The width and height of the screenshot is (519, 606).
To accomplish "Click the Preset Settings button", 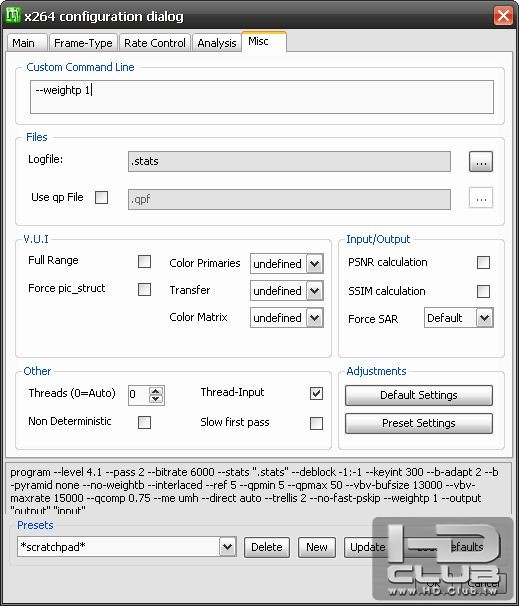I will click(419, 423).
